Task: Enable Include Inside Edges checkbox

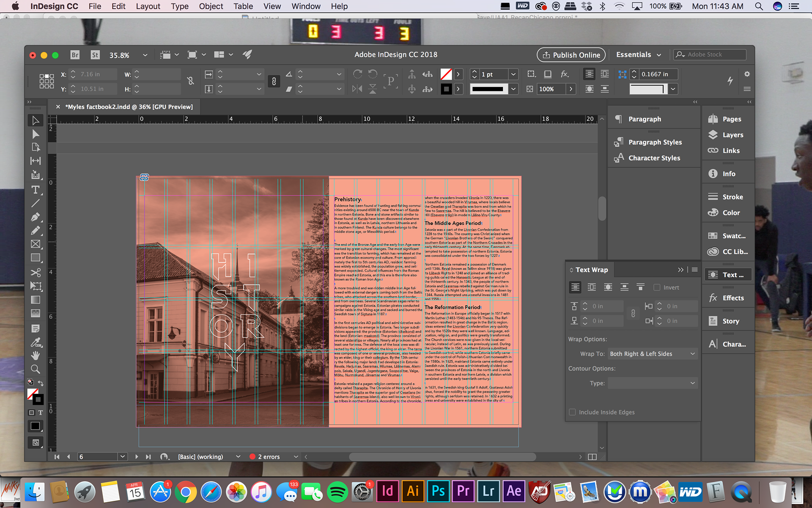Action: click(x=572, y=412)
